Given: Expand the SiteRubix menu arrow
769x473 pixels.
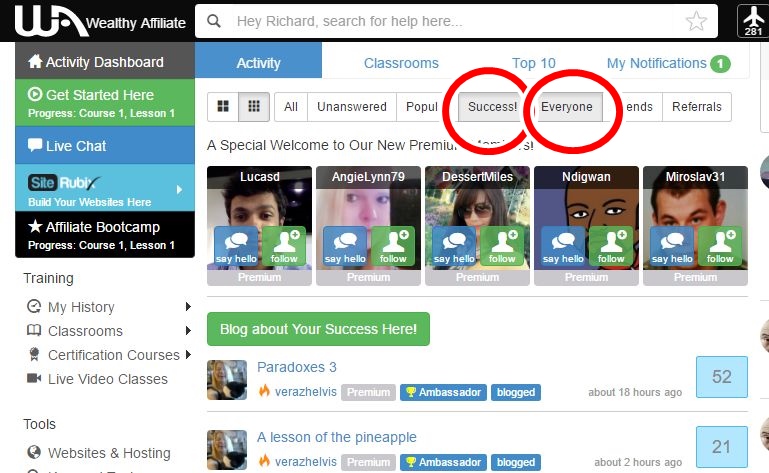Looking at the screenshot, I should click(179, 189).
